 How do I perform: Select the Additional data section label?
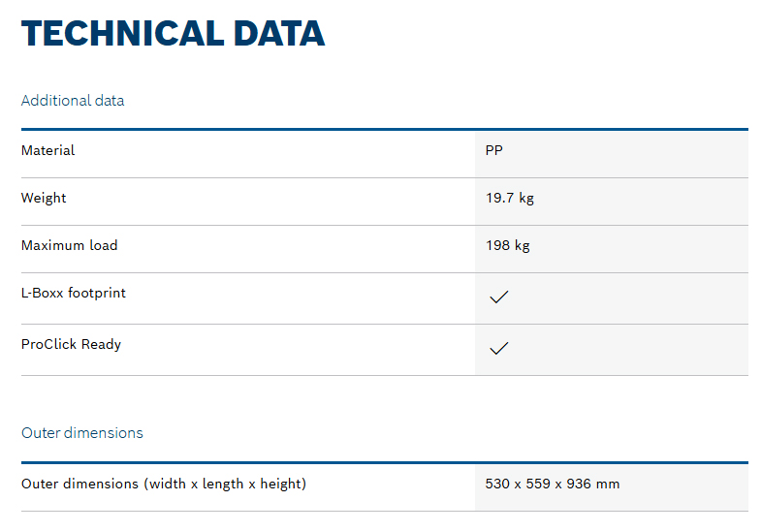point(73,101)
